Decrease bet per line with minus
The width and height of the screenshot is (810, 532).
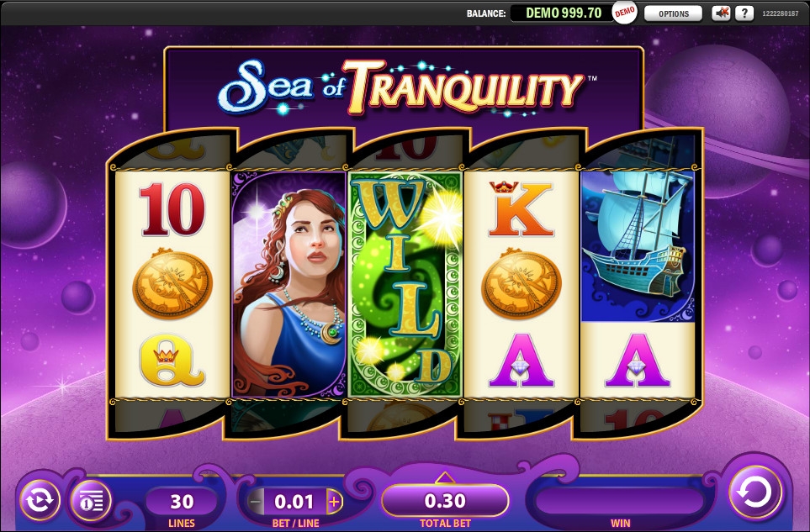click(x=255, y=501)
